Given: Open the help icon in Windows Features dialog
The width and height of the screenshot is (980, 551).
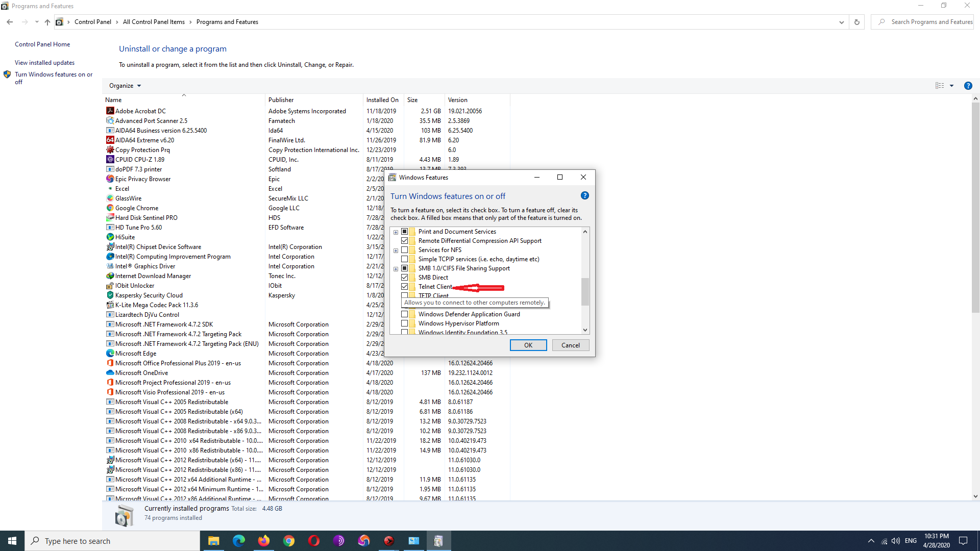Looking at the screenshot, I should 585,195.
